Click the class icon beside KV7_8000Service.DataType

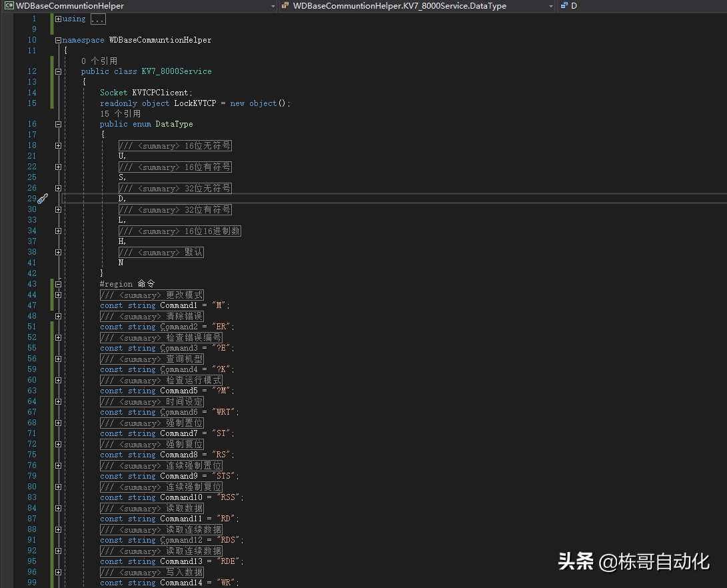(x=285, y=6)
